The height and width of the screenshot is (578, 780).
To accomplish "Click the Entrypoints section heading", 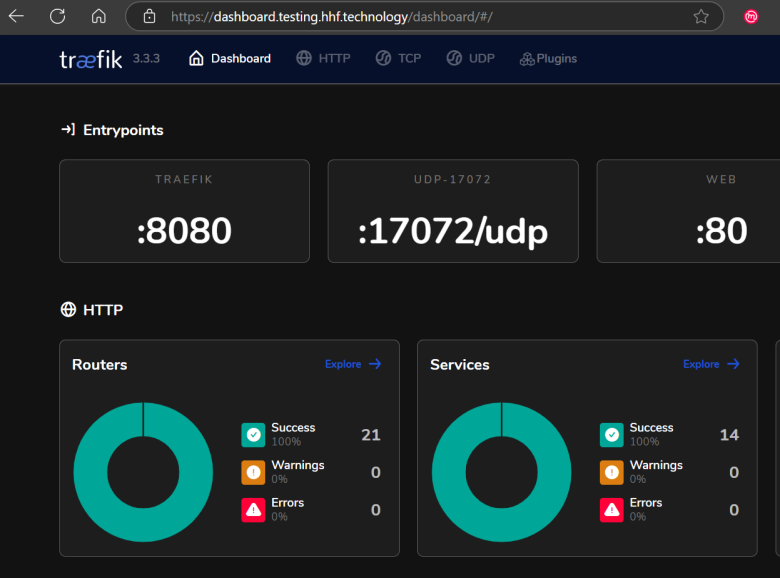I will tap(123, 130).
